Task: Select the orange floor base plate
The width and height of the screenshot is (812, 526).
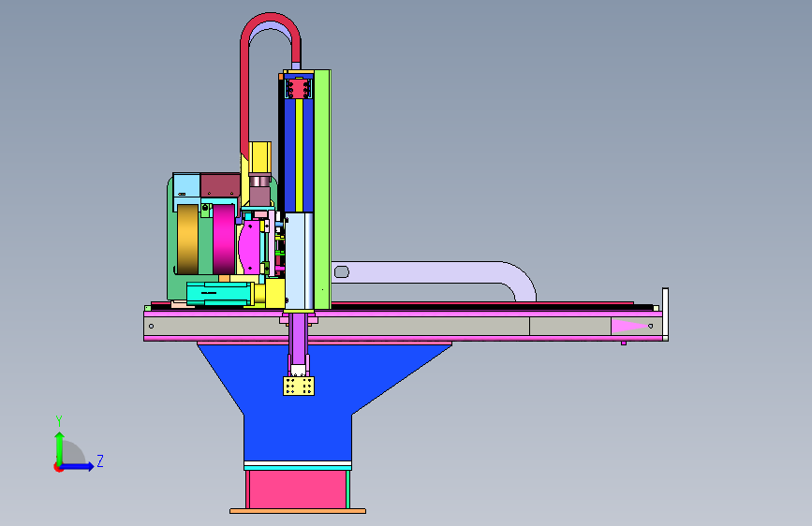Action: click(298, 511)
